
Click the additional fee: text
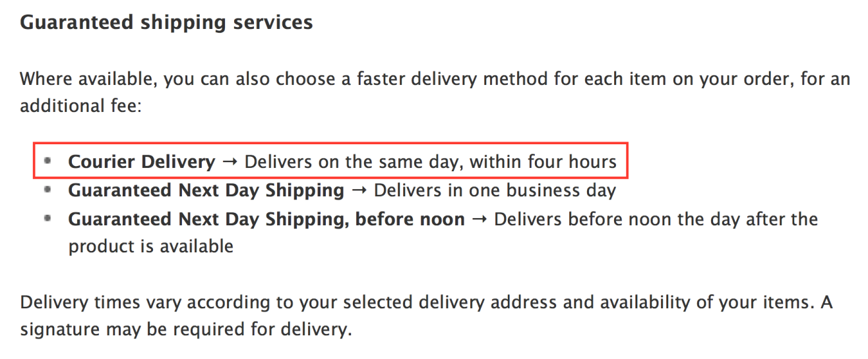80,105
